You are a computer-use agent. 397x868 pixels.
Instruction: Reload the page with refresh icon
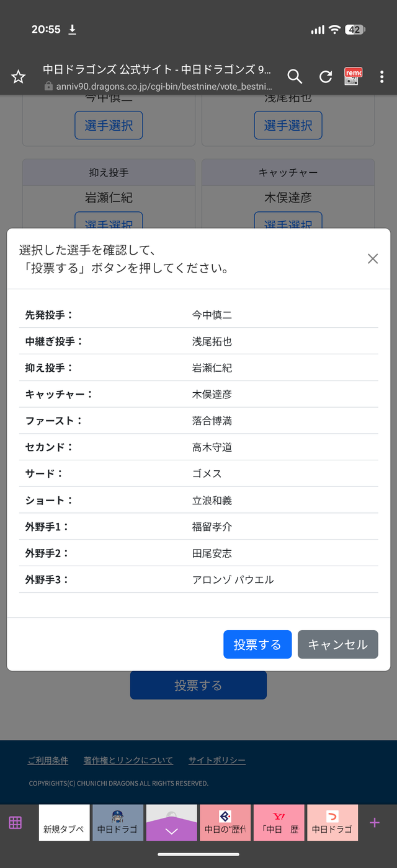point(326,77)
